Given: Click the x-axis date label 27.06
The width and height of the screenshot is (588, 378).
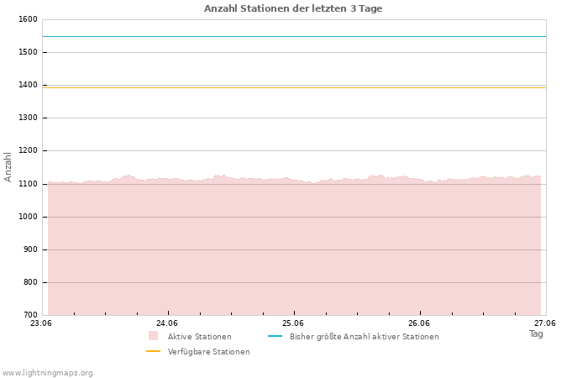Looking at the screenshot, I should (x=545, y=323).
